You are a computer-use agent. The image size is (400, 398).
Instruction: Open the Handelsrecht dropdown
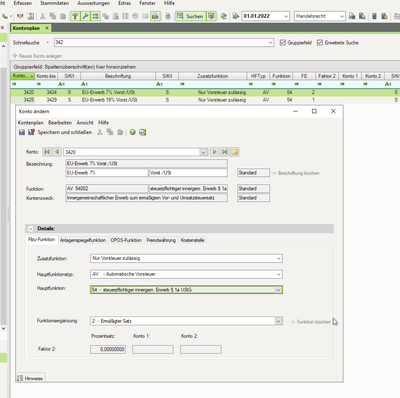(x=342, y=16)
